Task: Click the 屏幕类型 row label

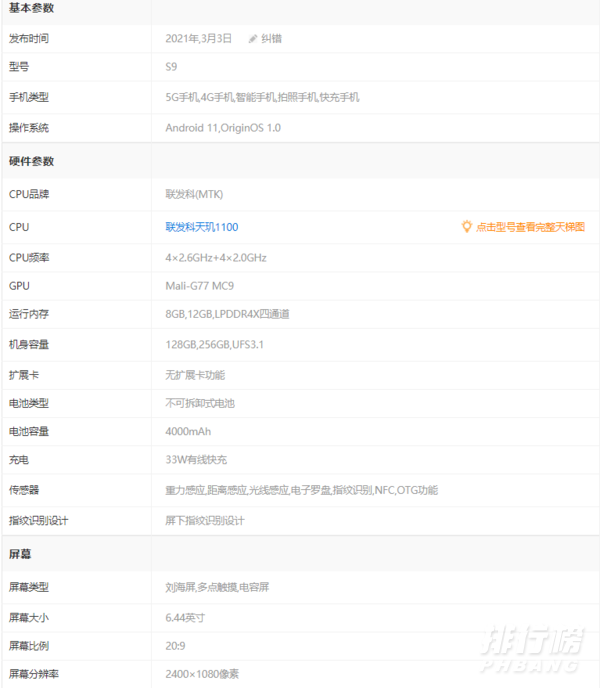Action: pyautogui.click(x=29, y=587)
